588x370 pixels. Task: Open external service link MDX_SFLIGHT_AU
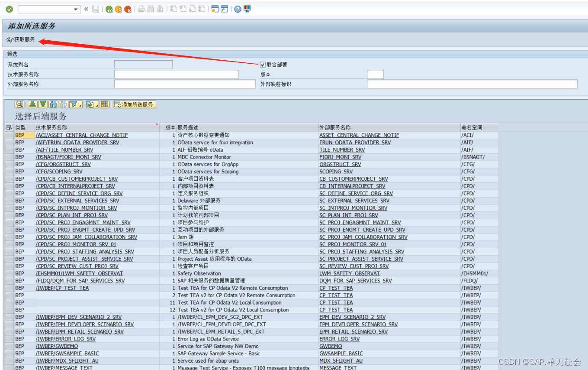coord(341,361)
